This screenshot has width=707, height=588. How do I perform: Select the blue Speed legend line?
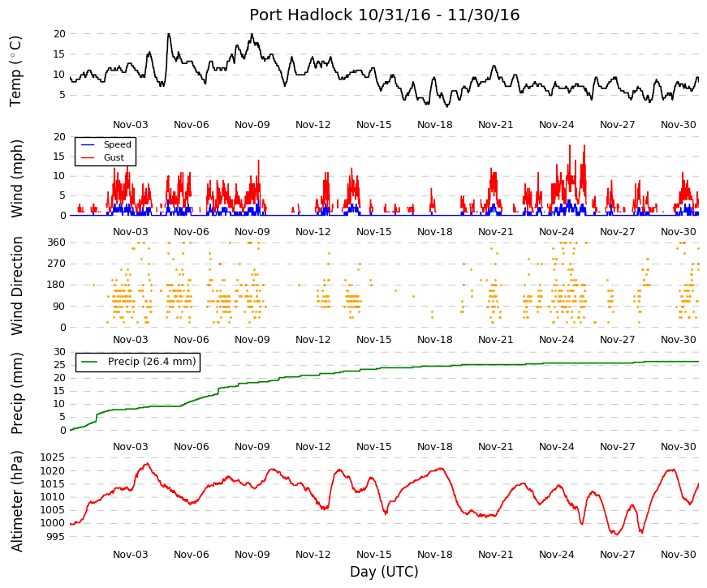point(88,144)
